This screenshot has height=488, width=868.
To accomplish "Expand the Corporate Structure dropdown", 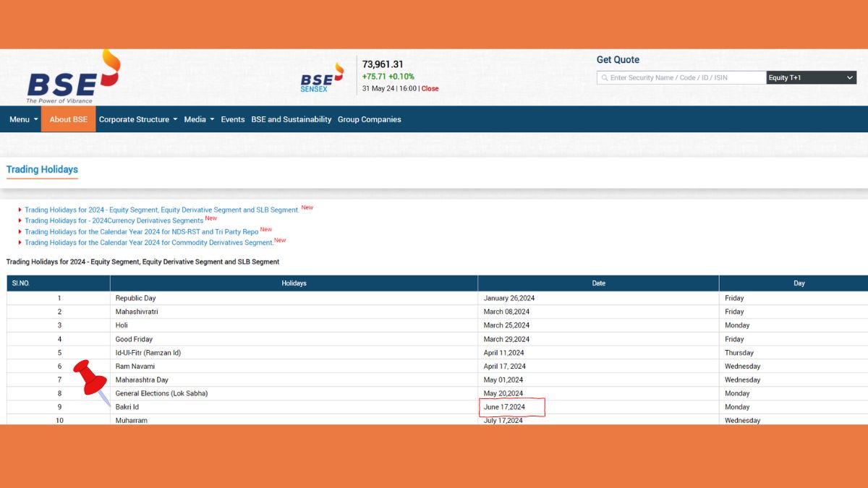I will tap(137, 119).
